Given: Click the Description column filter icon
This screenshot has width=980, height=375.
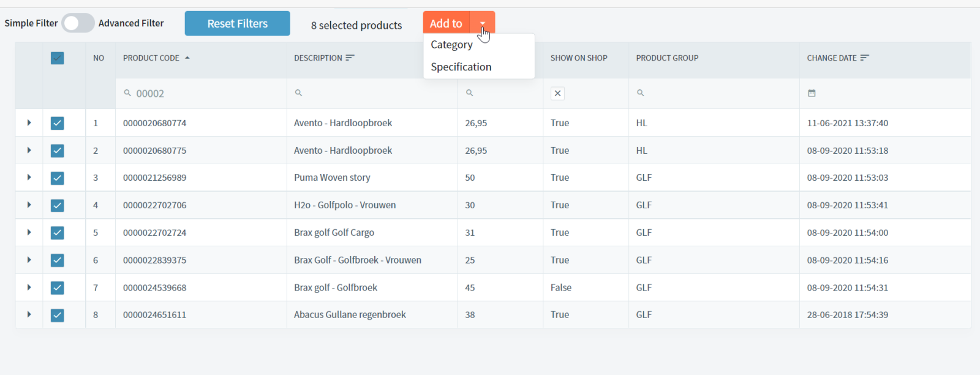Looking at the screenshot, I should pyautogui.click(x=350, y=58).
